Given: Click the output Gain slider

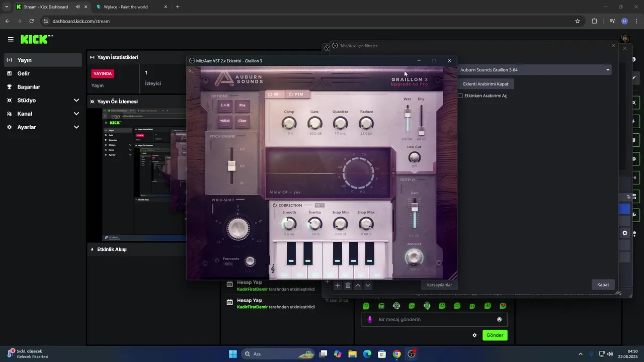Looking at the screenshot, I should 415,213.
